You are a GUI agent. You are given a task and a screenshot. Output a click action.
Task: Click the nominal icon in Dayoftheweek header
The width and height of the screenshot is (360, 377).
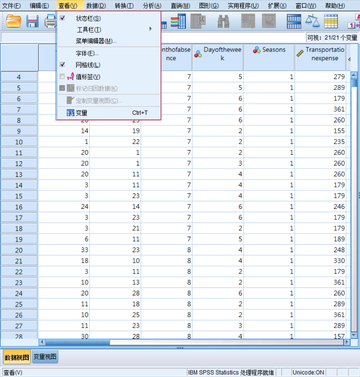(198, 54)
